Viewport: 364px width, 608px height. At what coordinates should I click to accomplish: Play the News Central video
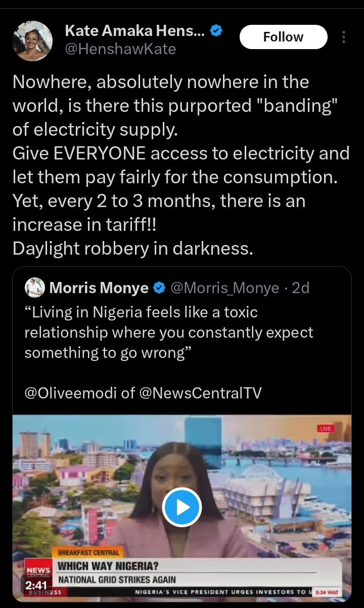pos(182,507)
